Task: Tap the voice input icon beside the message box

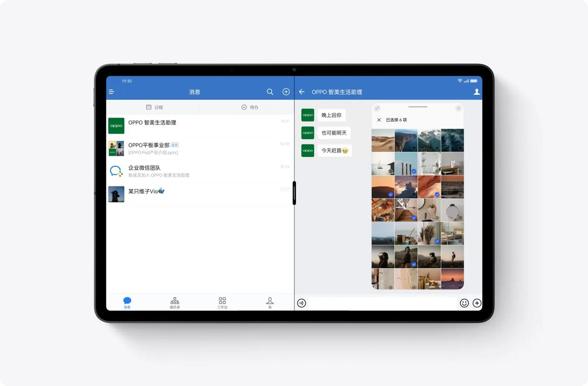Action: [301, 303]
